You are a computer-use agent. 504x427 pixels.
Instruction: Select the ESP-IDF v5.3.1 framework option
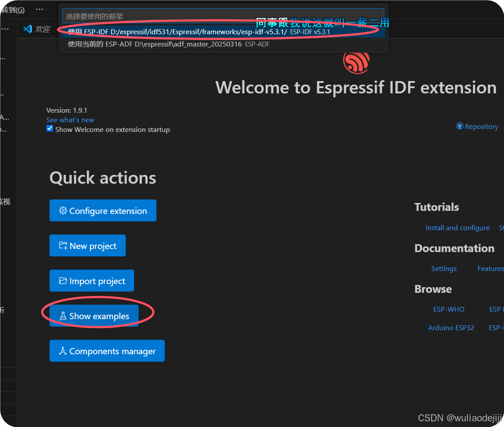click(224, 32)
